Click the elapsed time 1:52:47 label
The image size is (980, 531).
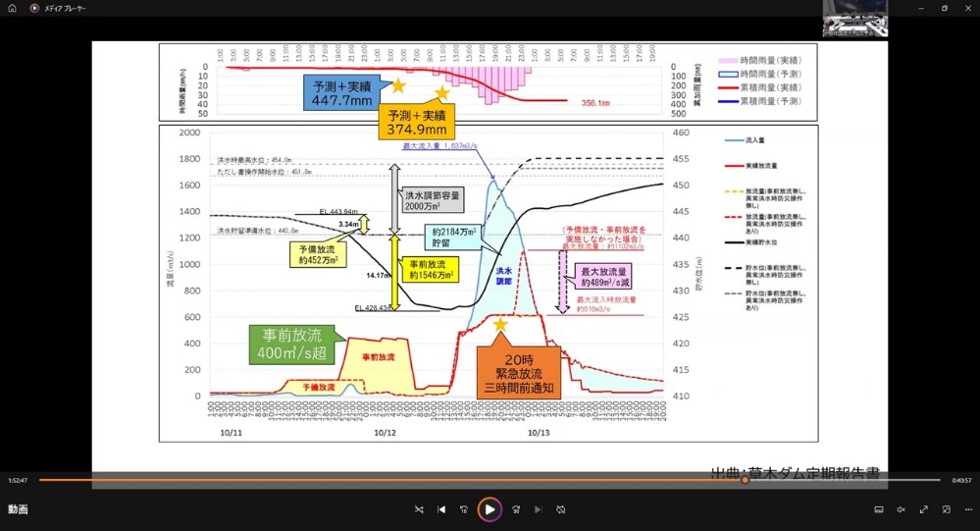pyautogui.click(x=18, y=480)
